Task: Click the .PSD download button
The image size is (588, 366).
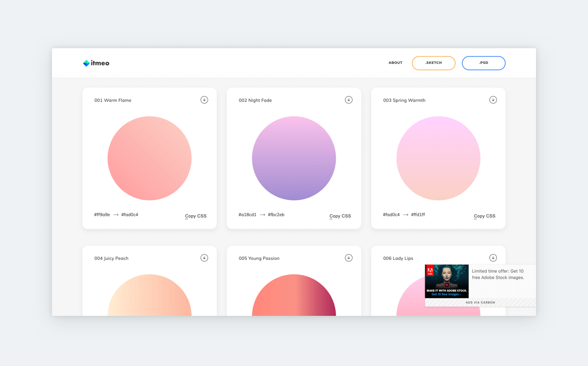Action: pyautogui.click(x=483, y=63)
